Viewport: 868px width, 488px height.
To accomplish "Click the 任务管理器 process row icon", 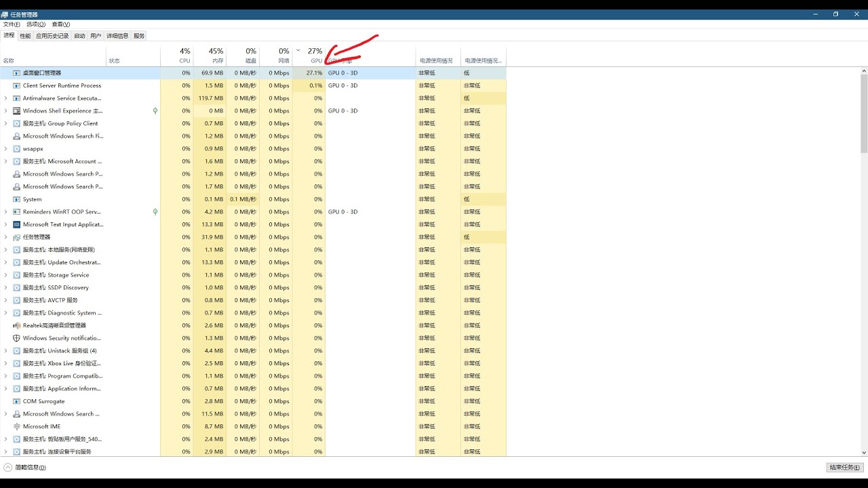I will pyautogui.click(x=17, y=237).
